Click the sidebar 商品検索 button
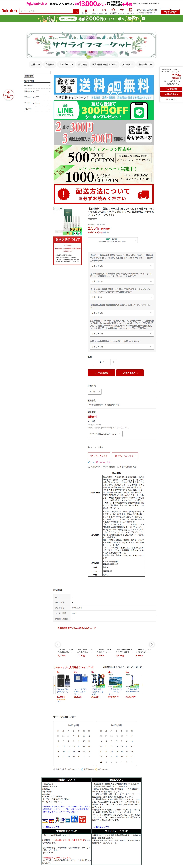This screenshot has height=868, width=183. pyautogui.click(x=29, y=76)
